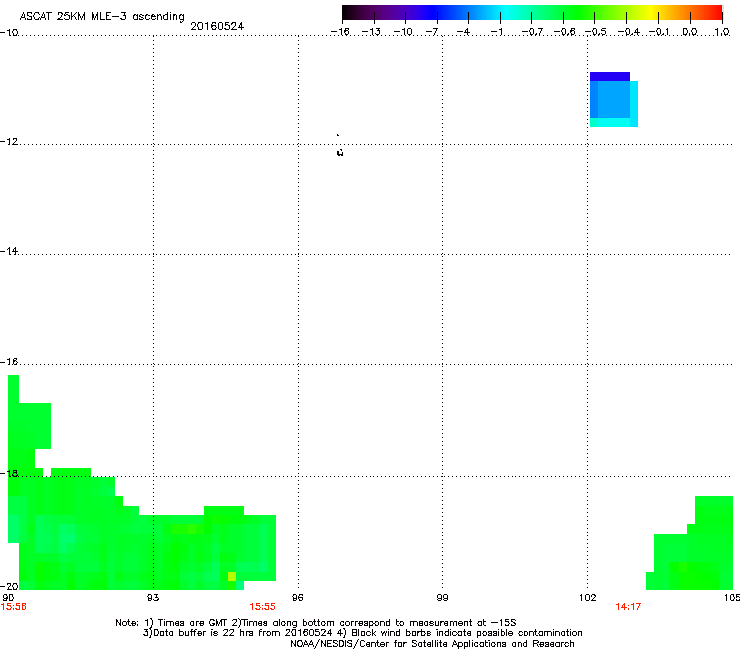This screenshot has width=740, height=650.
Task: Click the -12 latitude axis label
Action: pos(9,142)
